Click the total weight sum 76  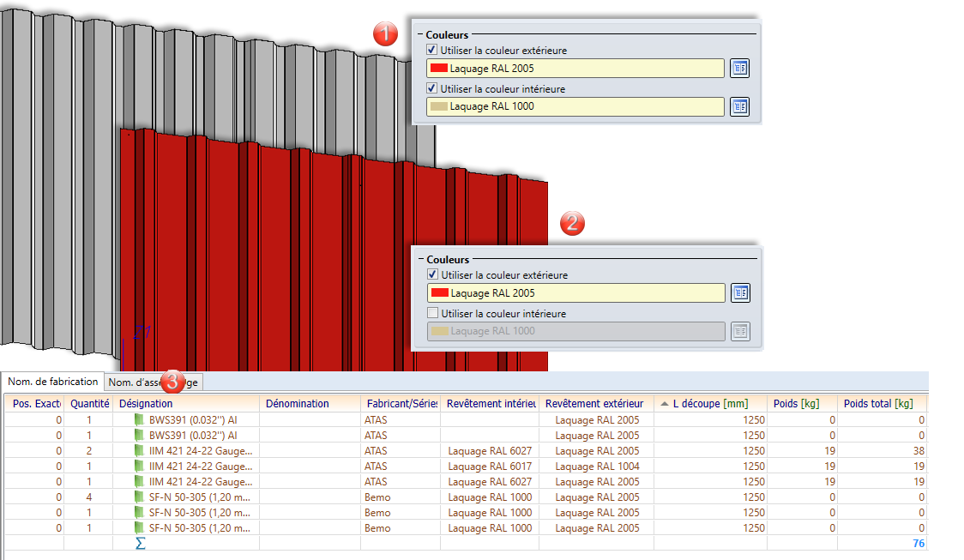click(x=919, y=544)
